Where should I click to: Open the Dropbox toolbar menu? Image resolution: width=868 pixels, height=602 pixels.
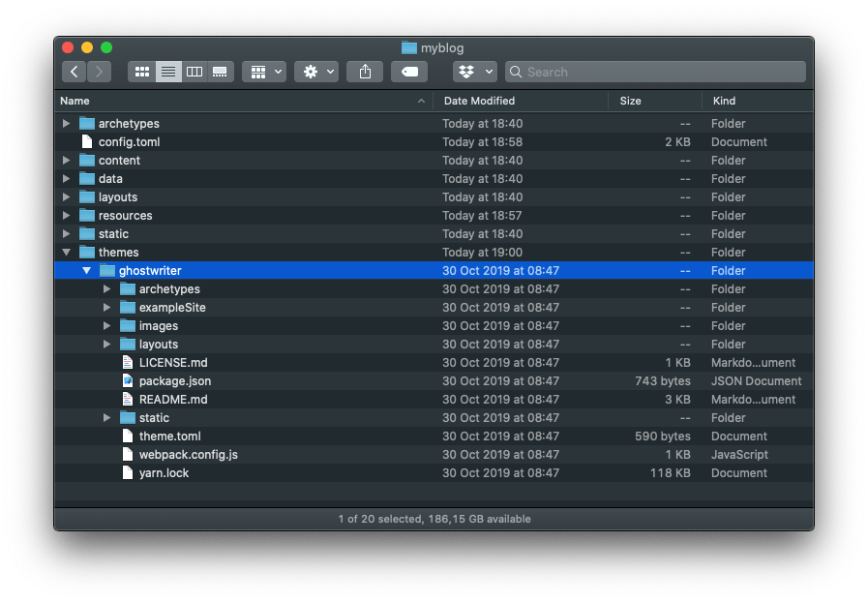pos(474,72)
